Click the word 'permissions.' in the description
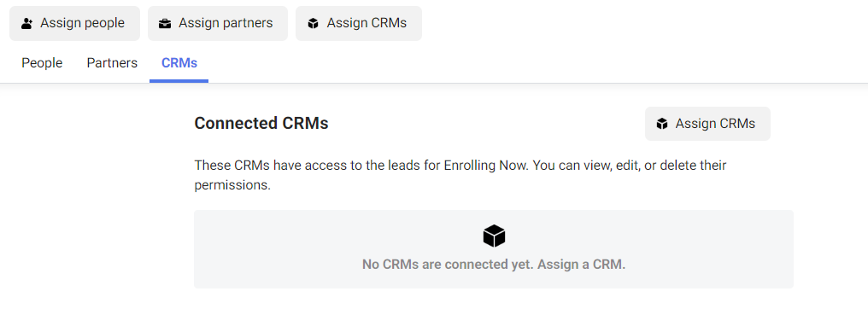This screenshot has width=868, height=332. click(232, 185)
